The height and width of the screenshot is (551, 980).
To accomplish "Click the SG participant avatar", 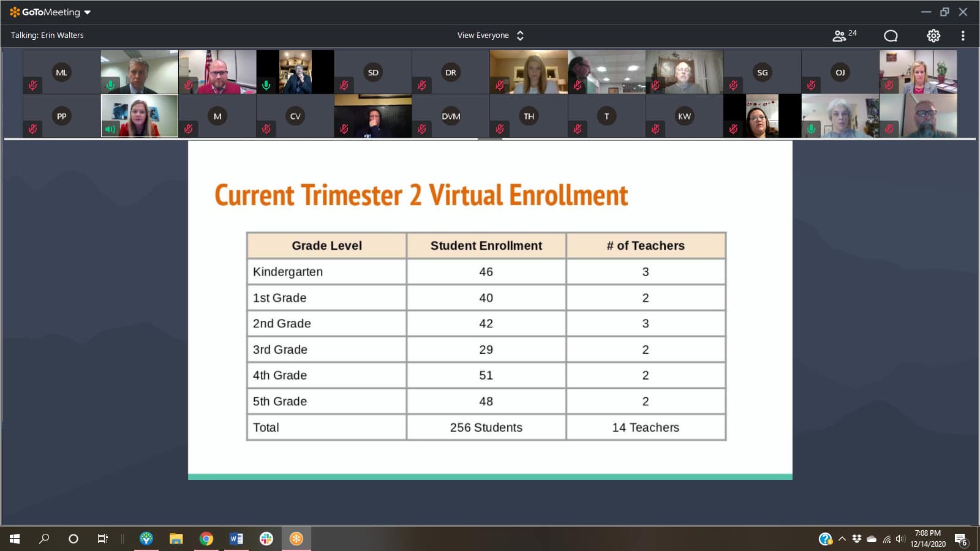I will [x=762, y=72].
